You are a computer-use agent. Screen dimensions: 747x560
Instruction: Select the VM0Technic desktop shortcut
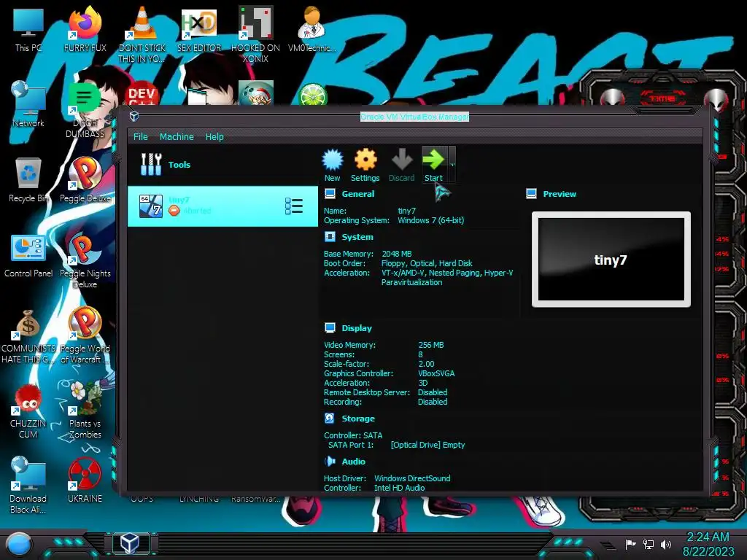tap(312, 31)
